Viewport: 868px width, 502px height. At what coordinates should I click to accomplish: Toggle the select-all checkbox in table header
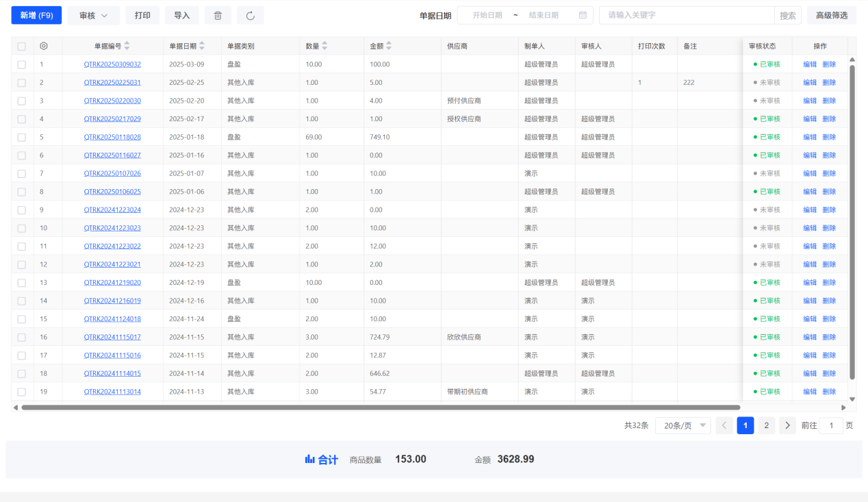22,47
